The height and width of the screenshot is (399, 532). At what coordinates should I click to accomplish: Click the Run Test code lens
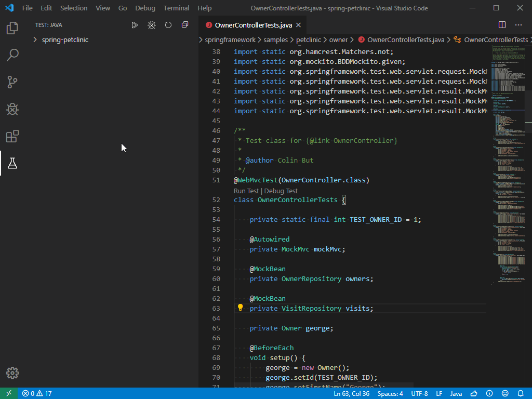(246, 191)
